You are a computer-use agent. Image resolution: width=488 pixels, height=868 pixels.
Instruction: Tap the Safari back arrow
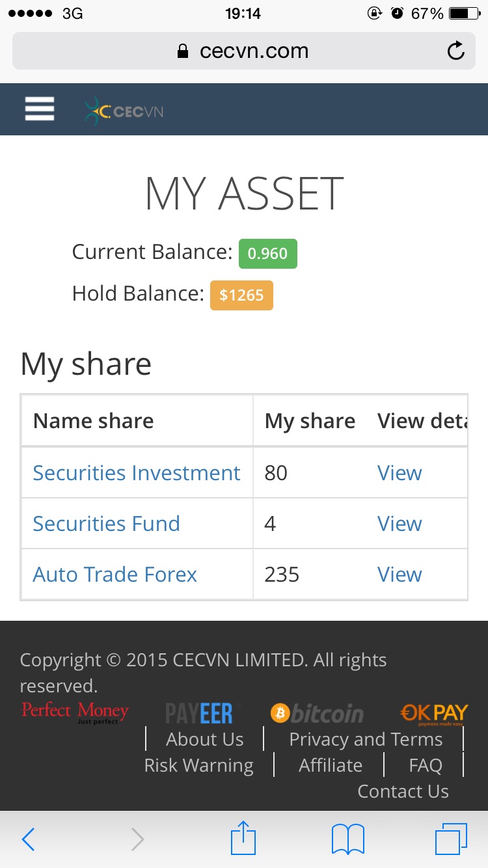pyautogui.click(x=28, y=839)
